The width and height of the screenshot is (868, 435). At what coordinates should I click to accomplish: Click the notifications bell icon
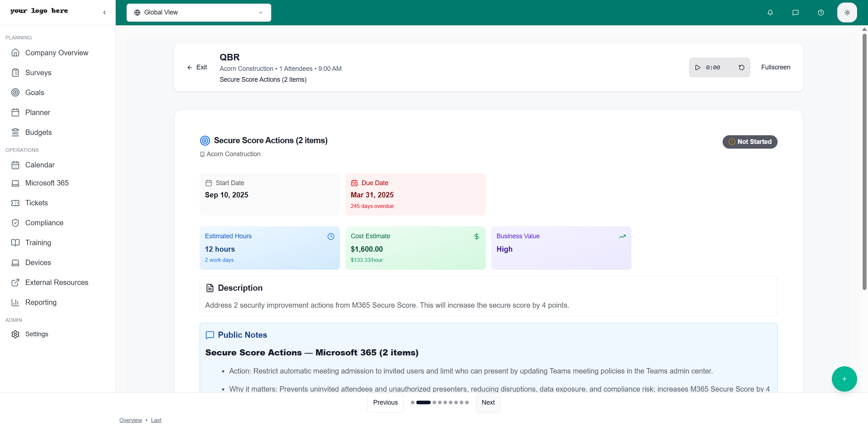pyautogui.click(x=770, y=13)
